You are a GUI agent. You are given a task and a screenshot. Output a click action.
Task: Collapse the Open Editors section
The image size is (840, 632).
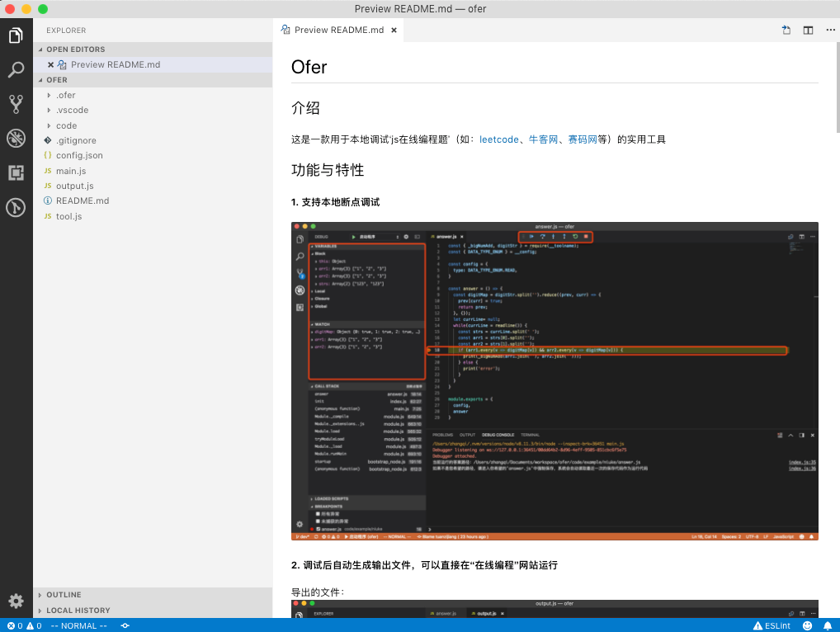pos(153,50)
